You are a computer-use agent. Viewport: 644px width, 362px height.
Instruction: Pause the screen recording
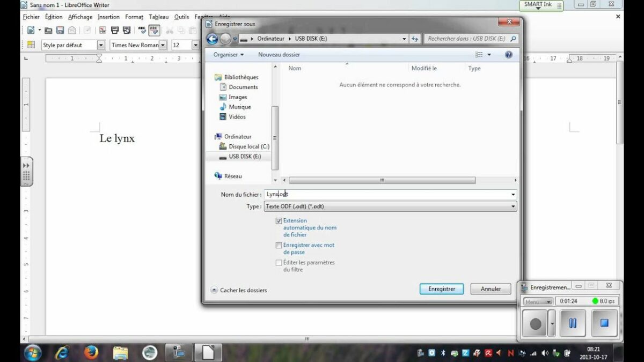572,323
